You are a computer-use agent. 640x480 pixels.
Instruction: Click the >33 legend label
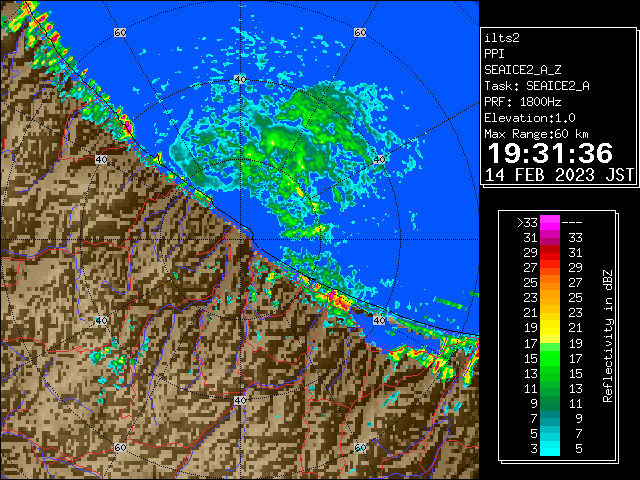coord(527,222)
